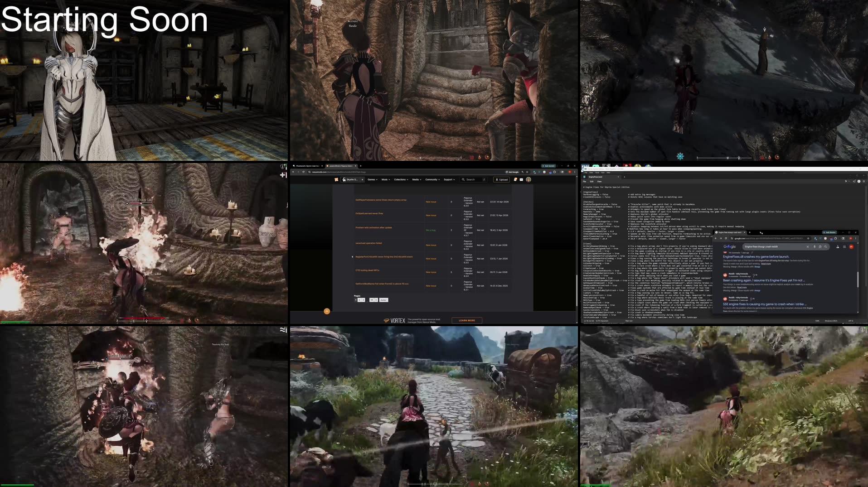Click the Upload button on Nexus Mods
The image size is (868, 487).
tap(501, 179)
